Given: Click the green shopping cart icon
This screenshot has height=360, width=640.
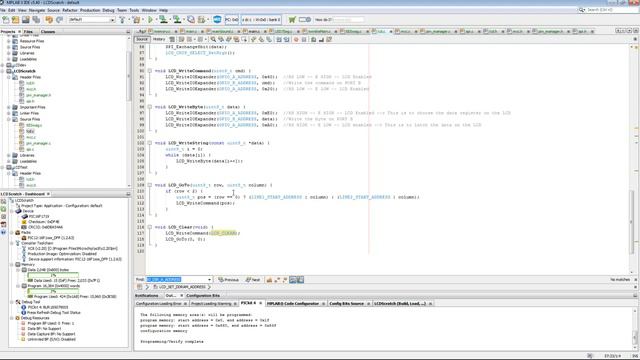Looking at the screenshot, I should pyautogui.click(x=292, y=19).
